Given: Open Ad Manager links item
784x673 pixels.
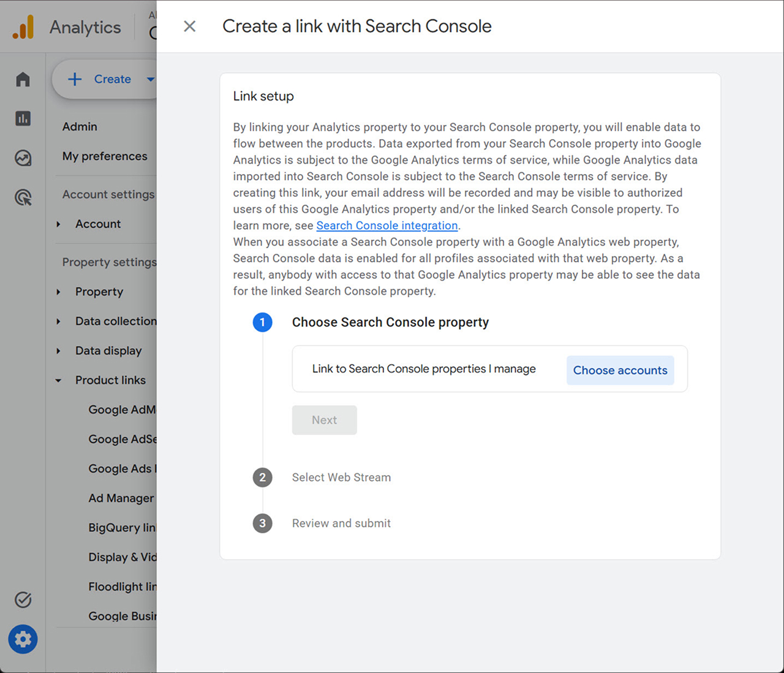Looking at the screenshot, I should click(x=121, y=498).
